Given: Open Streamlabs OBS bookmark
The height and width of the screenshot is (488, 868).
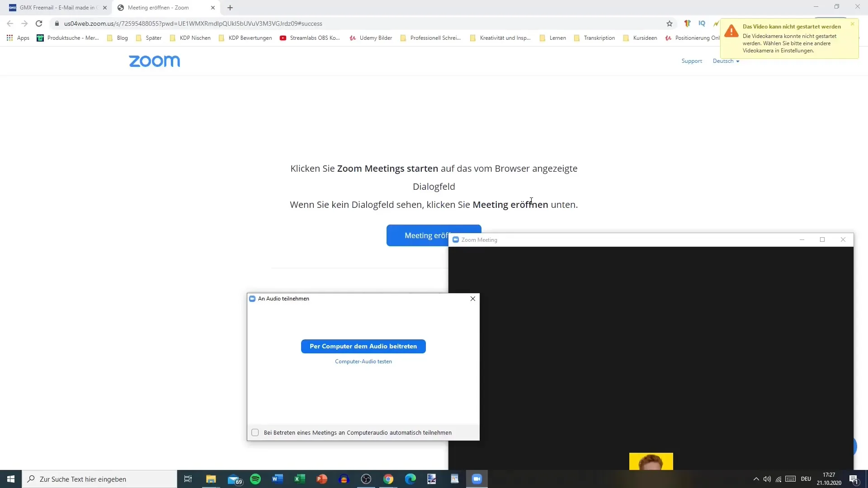Looking at the screenshot, I should tap(310, 38).
